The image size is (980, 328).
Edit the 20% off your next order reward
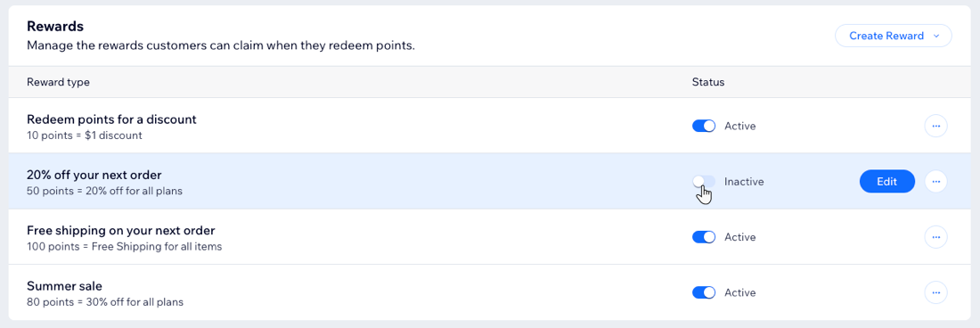(886, 182)
